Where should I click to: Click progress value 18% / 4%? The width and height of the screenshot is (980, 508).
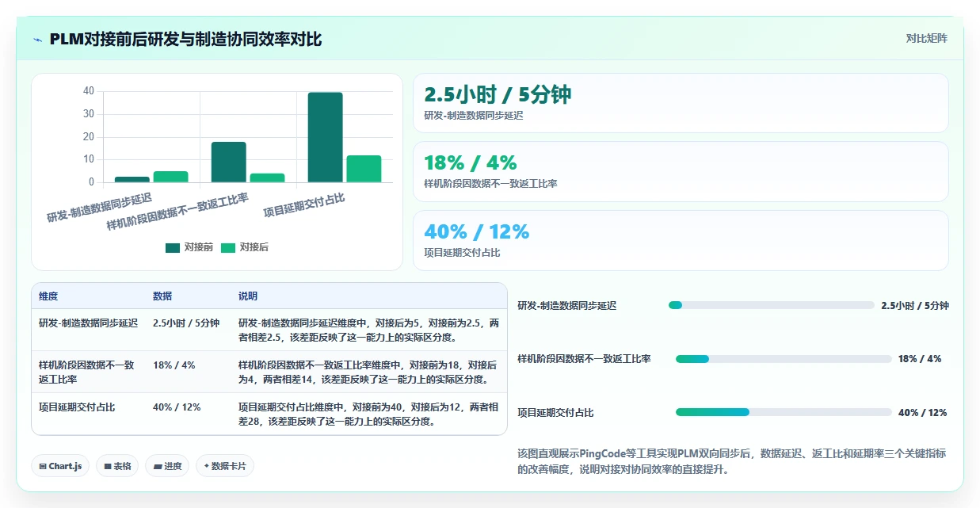tap(920, 359)
